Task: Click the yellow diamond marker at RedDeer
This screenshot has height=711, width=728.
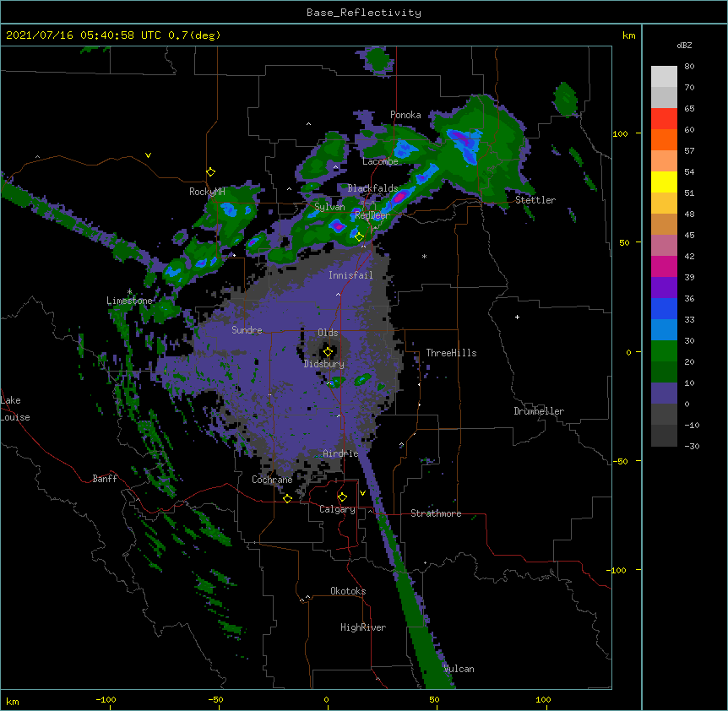Action: [359, 237]
